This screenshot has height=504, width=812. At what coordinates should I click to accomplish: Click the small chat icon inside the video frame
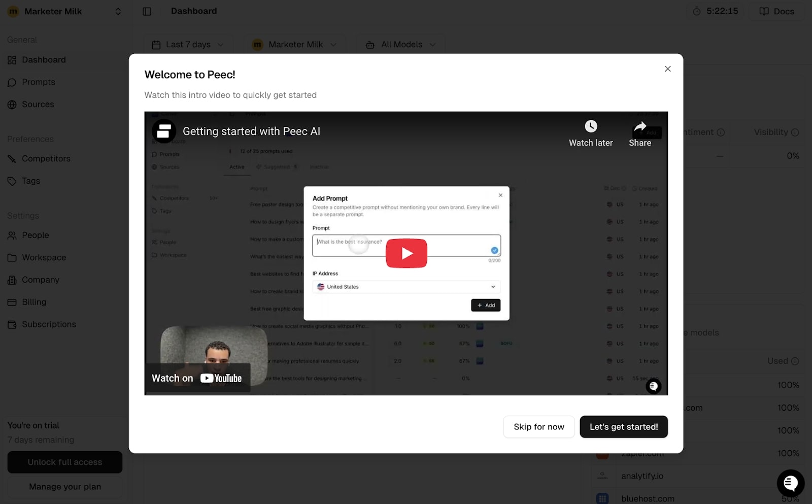click(x=654, y=386)
